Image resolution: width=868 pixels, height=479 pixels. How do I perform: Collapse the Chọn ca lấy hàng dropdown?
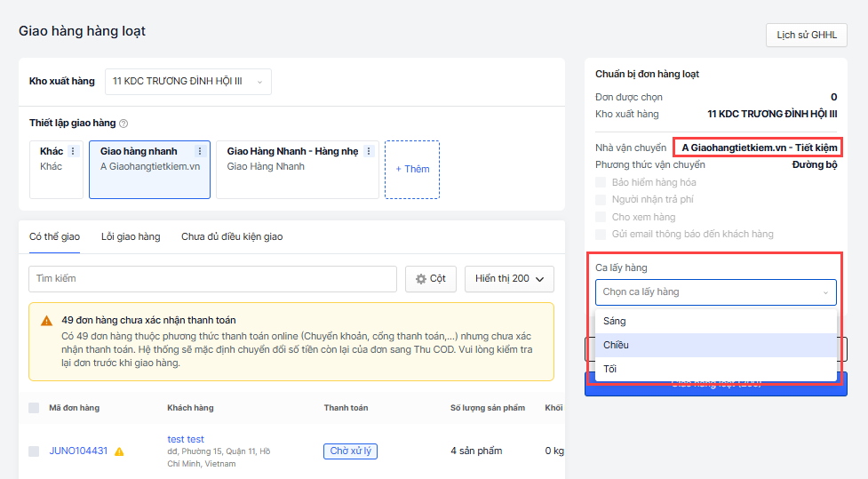tap(716, 291)
